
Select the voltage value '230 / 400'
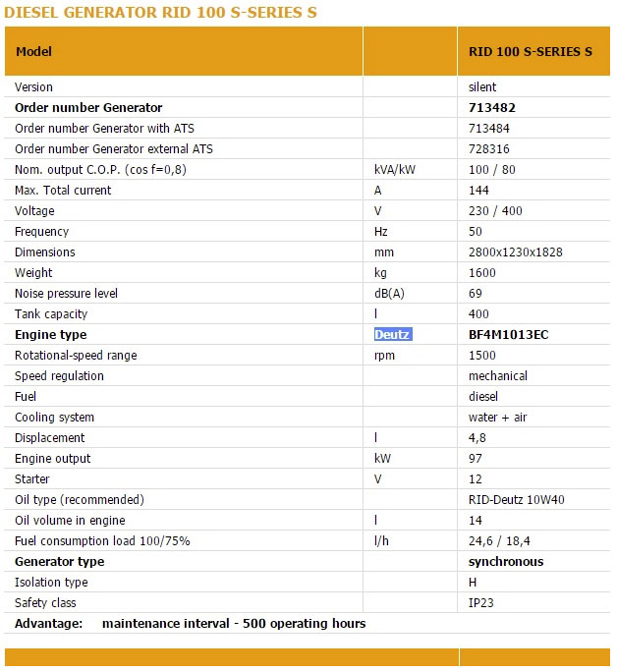(496, 211)
